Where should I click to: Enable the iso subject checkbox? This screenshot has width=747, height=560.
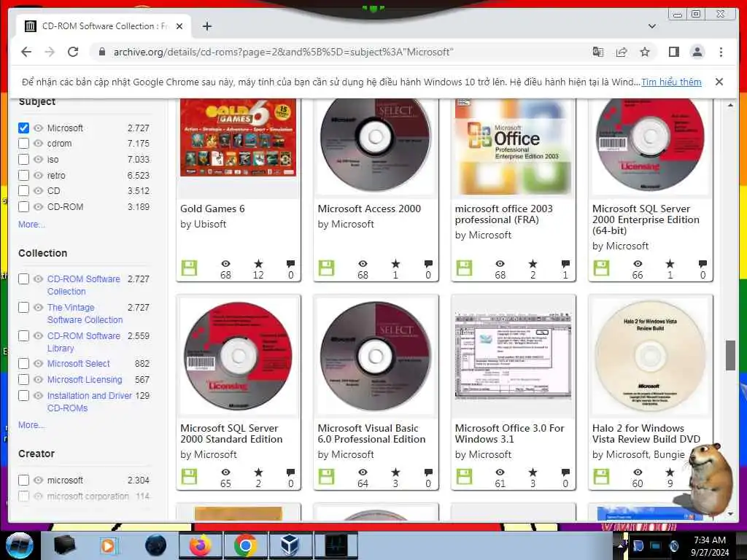pos(23,159)
